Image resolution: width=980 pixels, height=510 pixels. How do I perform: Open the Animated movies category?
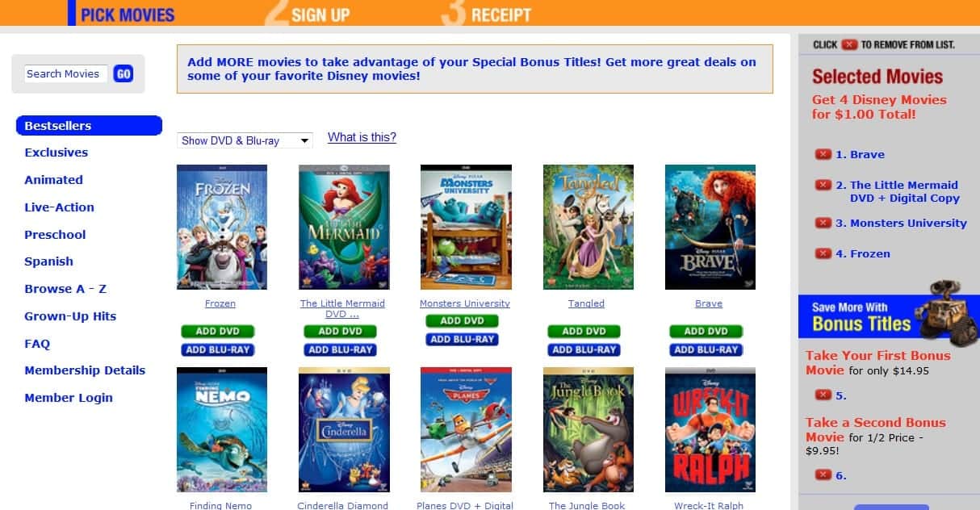click(53, 180)
